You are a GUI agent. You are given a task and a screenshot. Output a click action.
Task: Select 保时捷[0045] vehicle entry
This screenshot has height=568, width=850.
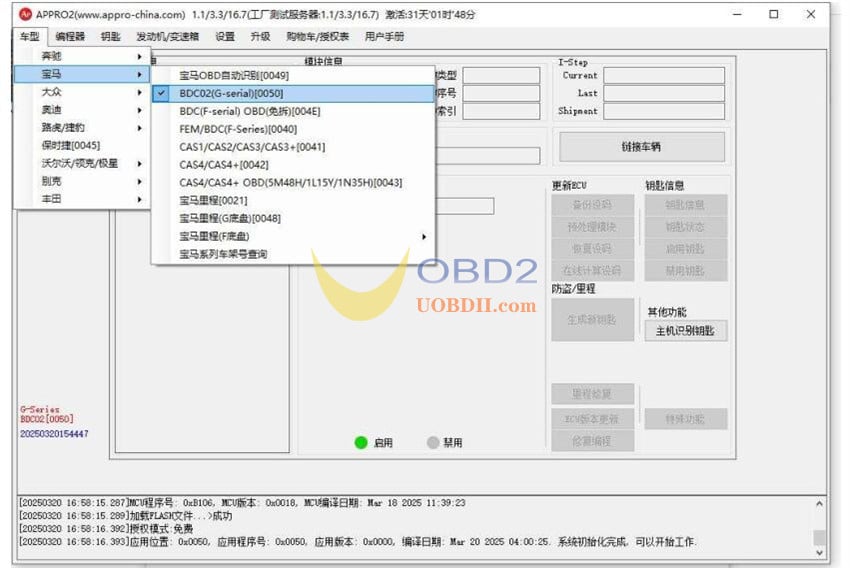pyautogui.click(x=81, y=146)
